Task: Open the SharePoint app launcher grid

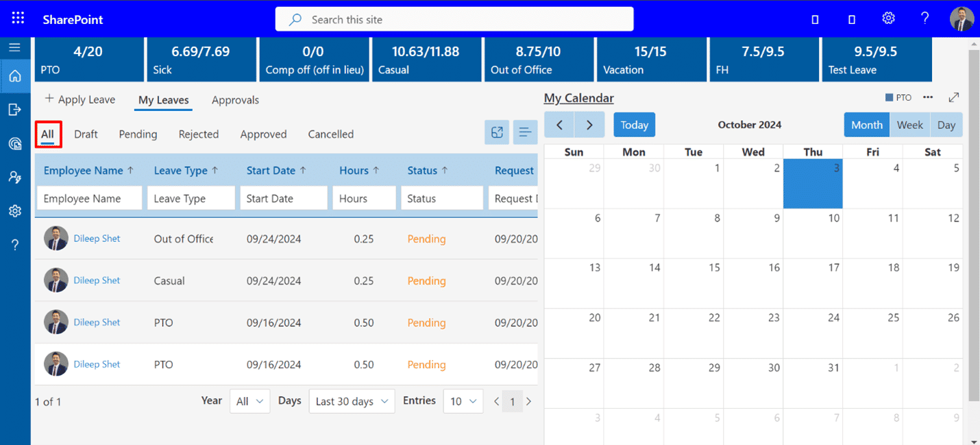Action: tap(19, 19)
